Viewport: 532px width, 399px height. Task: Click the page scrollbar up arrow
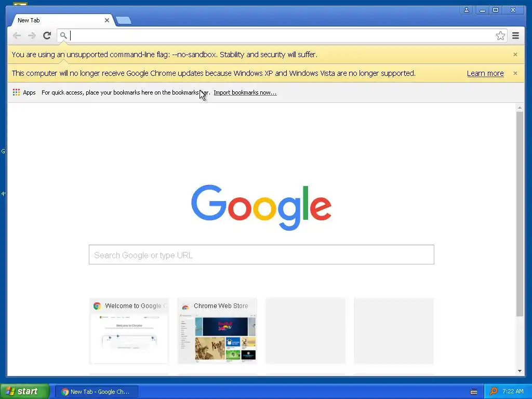(x=520, y=108)
